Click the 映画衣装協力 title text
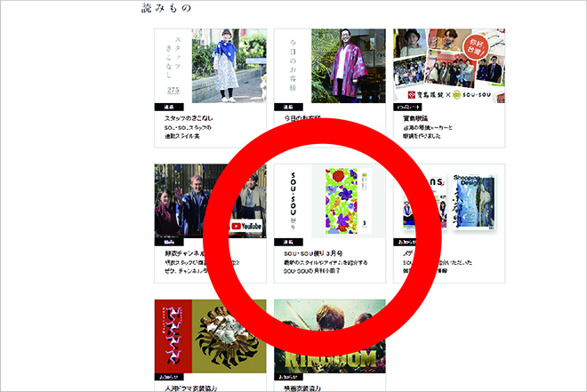The image size is (587, 392). 302,388
